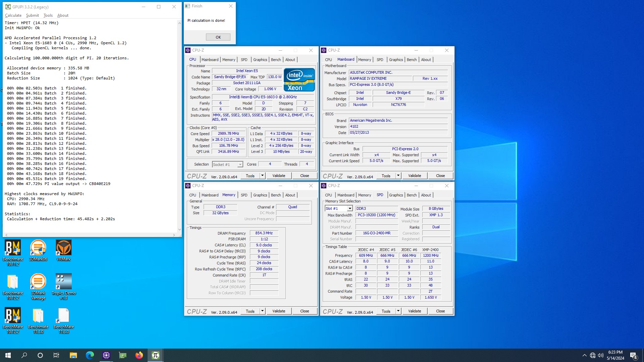The height and width of the screenshot is (362, 644).
Task: Open Task View in the taskbar
Action: [x=56, y=355]
